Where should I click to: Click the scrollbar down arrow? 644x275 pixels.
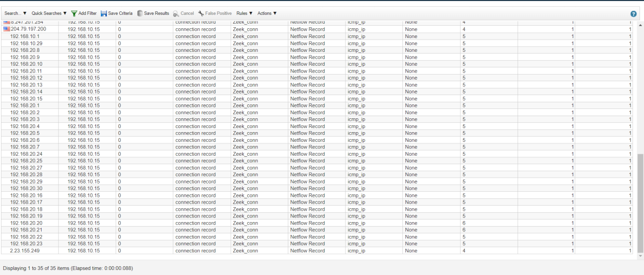(640, 255)
